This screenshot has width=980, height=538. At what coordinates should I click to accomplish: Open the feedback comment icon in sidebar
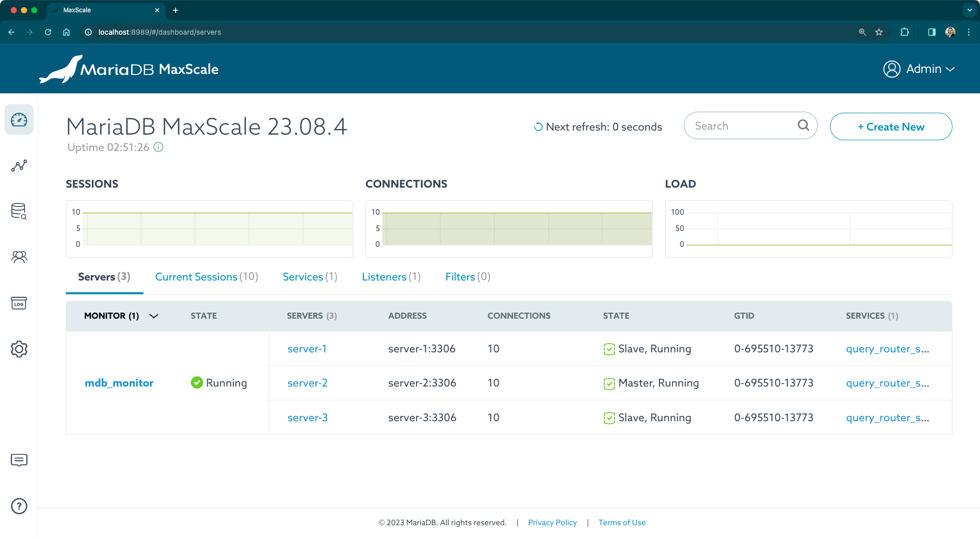pyautogui.click(x=19, y=460)
